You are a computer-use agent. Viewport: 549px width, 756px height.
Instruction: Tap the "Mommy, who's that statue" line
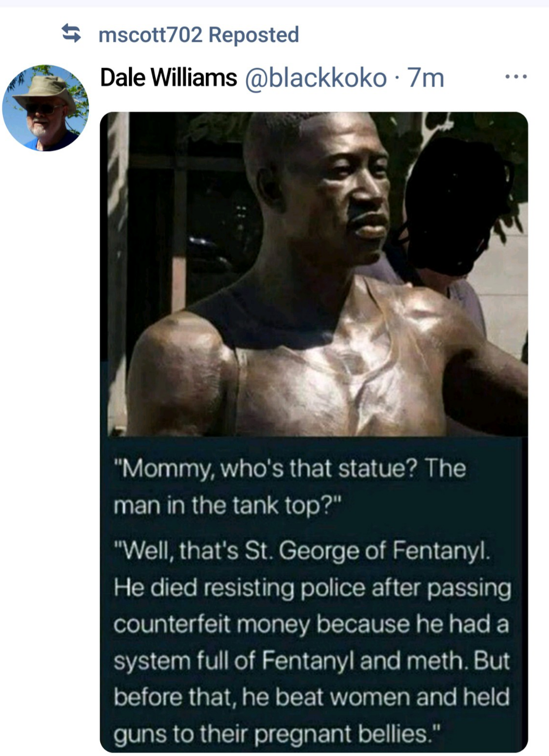tap(290, 469)
